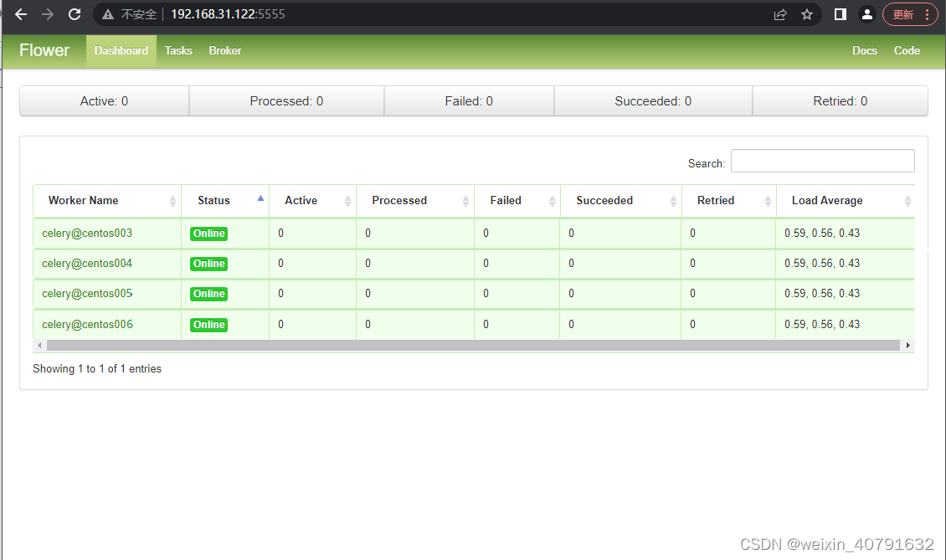The image size is (946, 560).
Task: Click the share page icon in the address bar
Action: click(780, 14)
